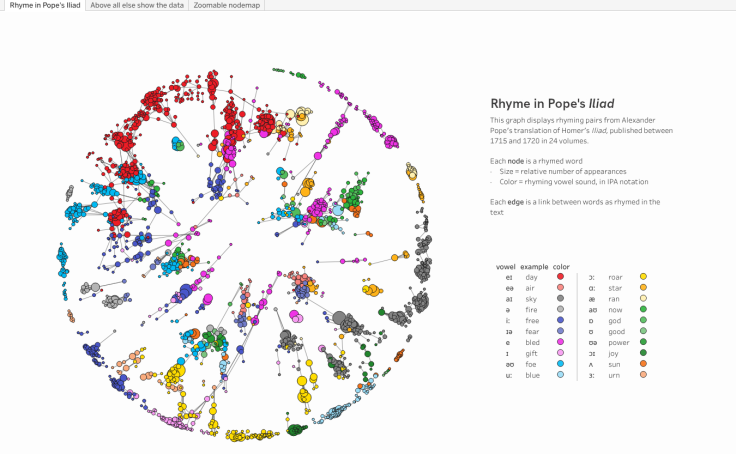Click the dark blue 'free' color circle
The image size is (736, 454).
561,320
